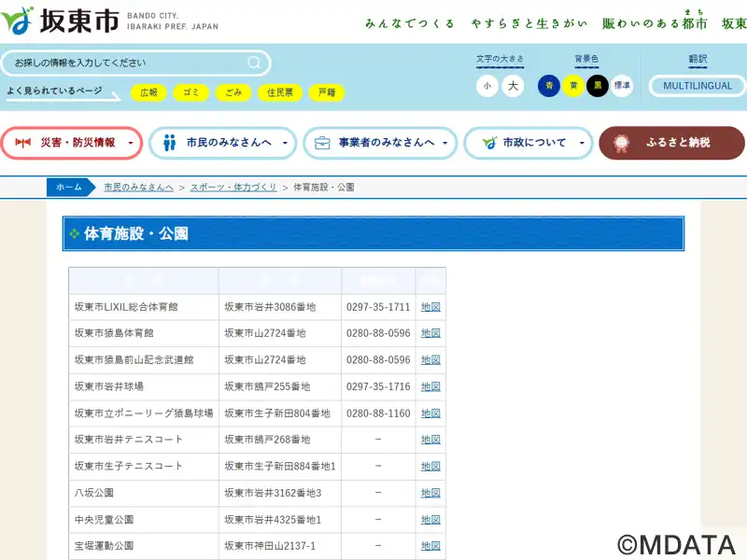This screenshot has width=747, height=560.
Task: Click the search magnifier icon
Action: pyautogui.click(x=254, y=63)
